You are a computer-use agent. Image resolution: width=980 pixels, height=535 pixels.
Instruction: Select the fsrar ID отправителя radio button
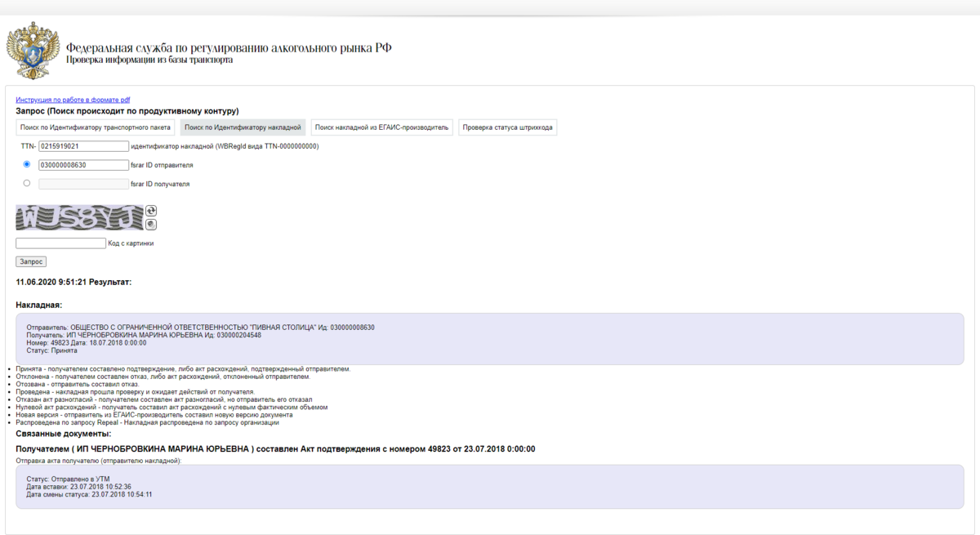click(27, 164)
